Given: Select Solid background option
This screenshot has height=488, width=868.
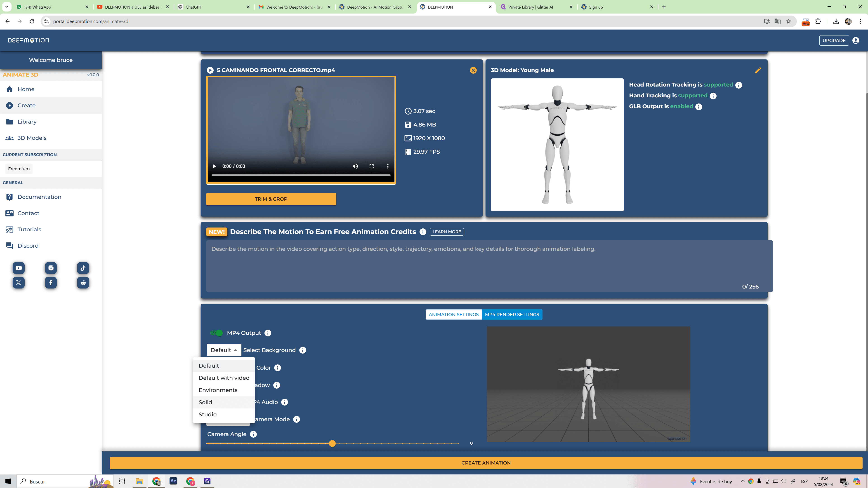Looking at the screenshot, I should (x=224, y=402).
